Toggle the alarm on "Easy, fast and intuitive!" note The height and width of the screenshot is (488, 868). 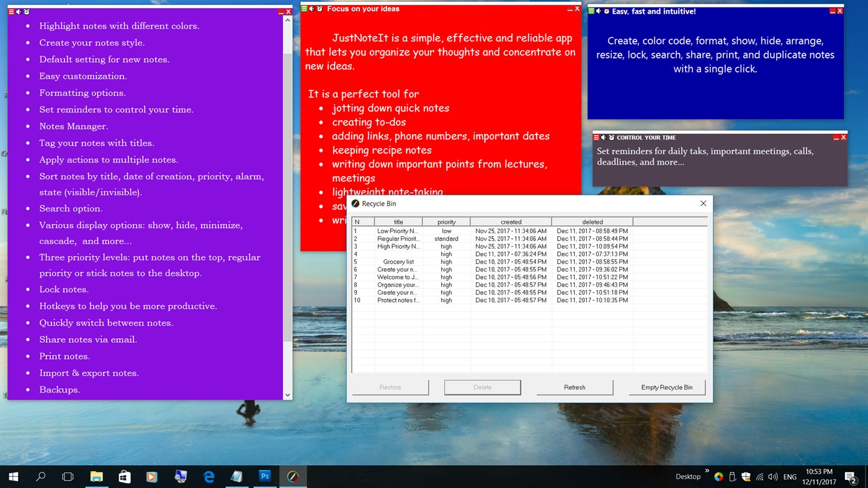606,11
